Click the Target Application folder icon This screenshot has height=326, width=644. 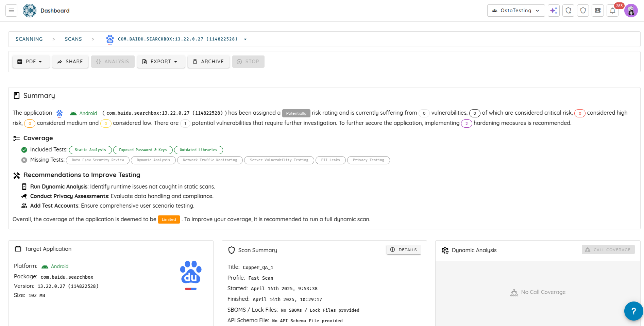(18, 249)
